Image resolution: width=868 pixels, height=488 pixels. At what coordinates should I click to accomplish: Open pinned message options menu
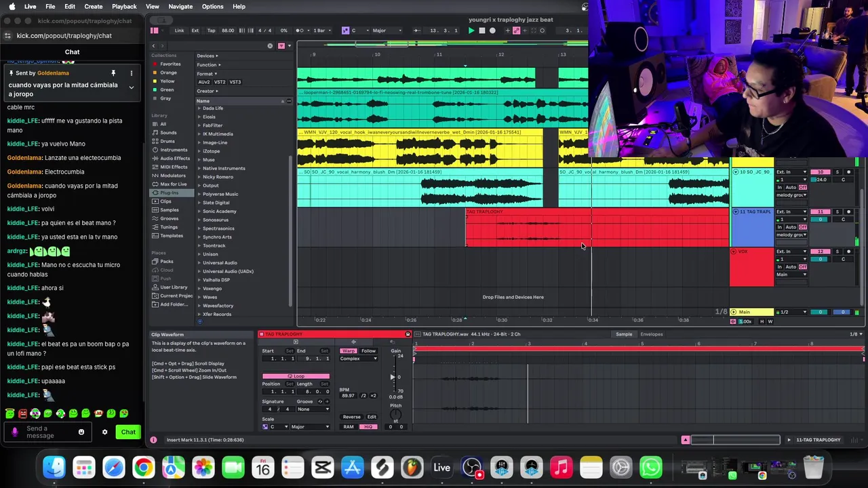132,73
